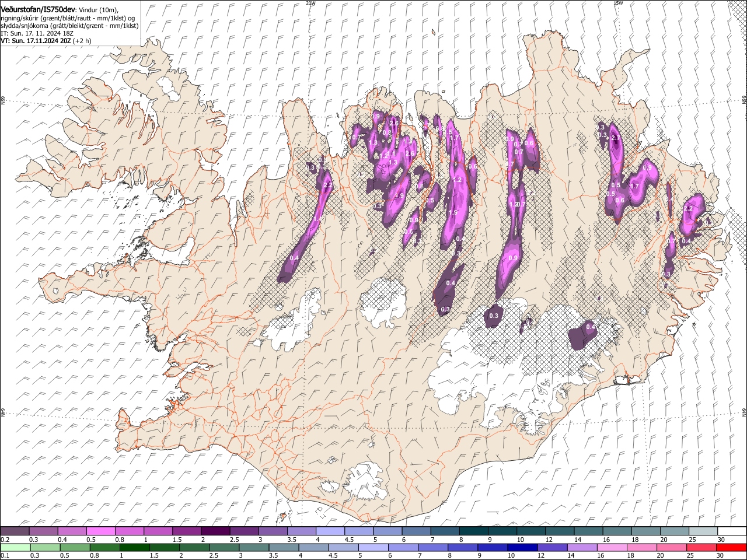Pick snow legend swatch between 4 and 4.5
This screenshot has width=747, height=560.
(330, 531)
